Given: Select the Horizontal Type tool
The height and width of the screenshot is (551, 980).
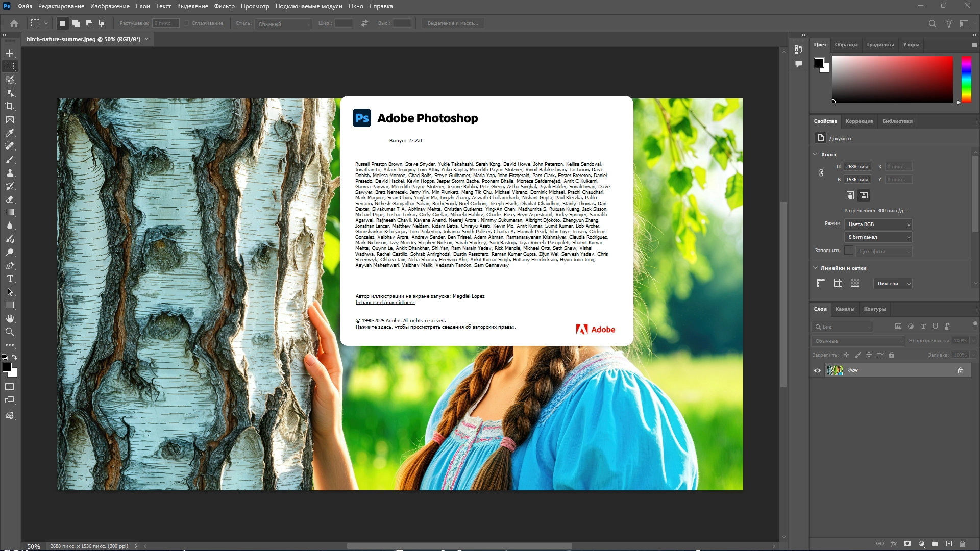Looking at the screenshot, I should click(10, 279).
